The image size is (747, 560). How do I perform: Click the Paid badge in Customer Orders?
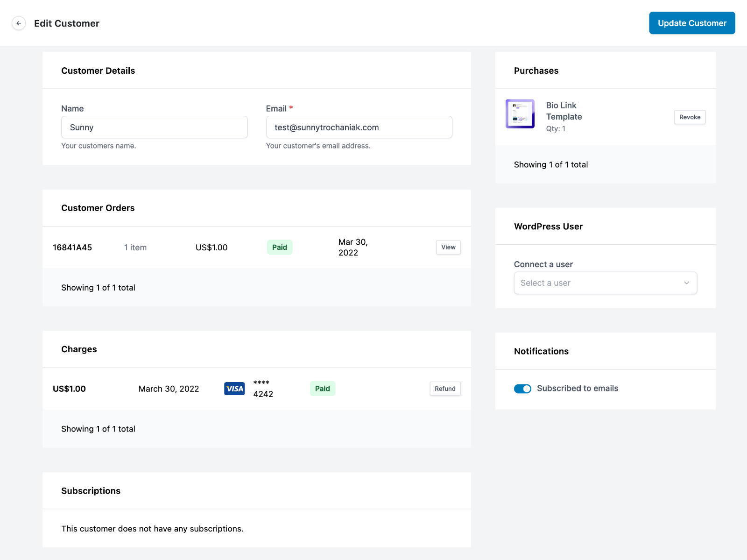pos(280,248)
